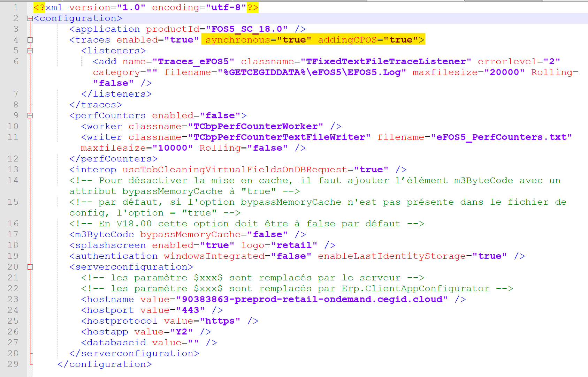The height and width of the screenshot is (377, 588).
Task: Collapse the serverconfiguration fold marker
Action: tap(30, 267)
